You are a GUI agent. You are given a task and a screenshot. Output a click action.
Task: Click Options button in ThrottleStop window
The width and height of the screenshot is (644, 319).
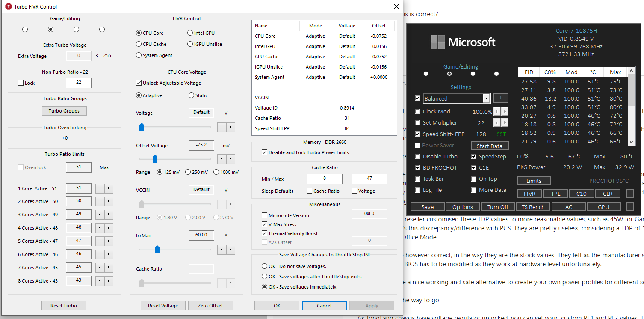click(463, 207)
